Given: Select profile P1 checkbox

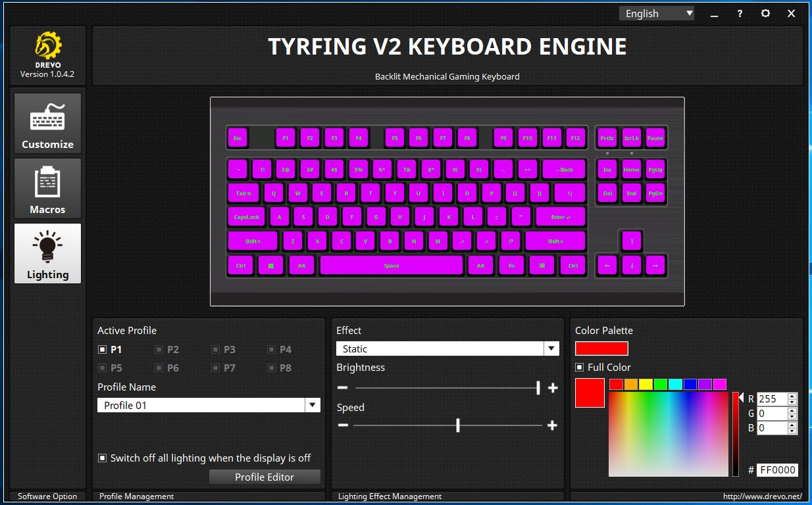Looking at the screenshot, I should pos(102,349).
